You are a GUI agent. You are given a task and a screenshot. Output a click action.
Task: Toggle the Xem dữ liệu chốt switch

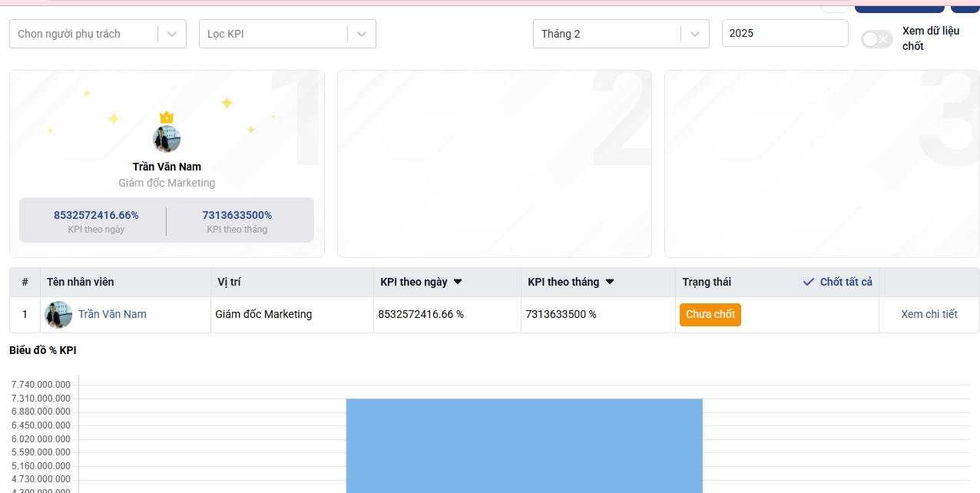pos(876,39)
